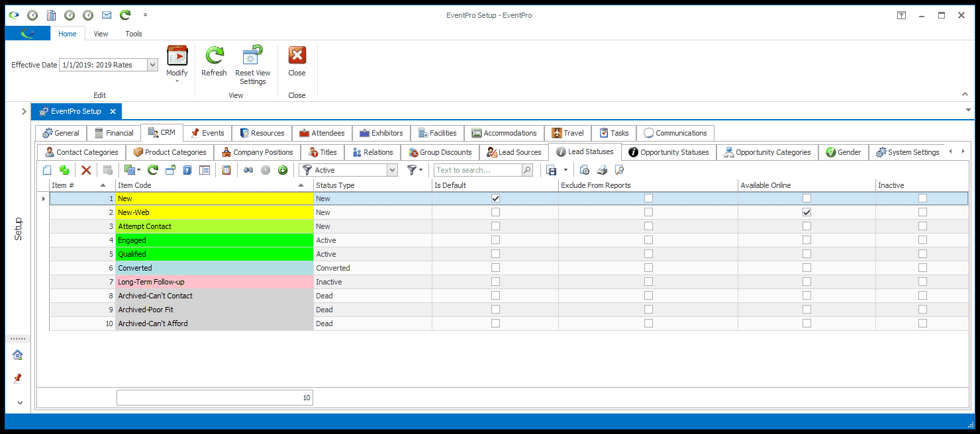
Task: Click the green refresh arrow in grid toolbar
Action: pos(153,170)
